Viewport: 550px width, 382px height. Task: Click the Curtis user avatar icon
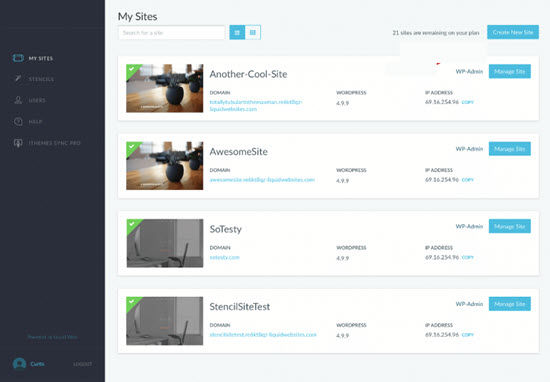[19, 364]
